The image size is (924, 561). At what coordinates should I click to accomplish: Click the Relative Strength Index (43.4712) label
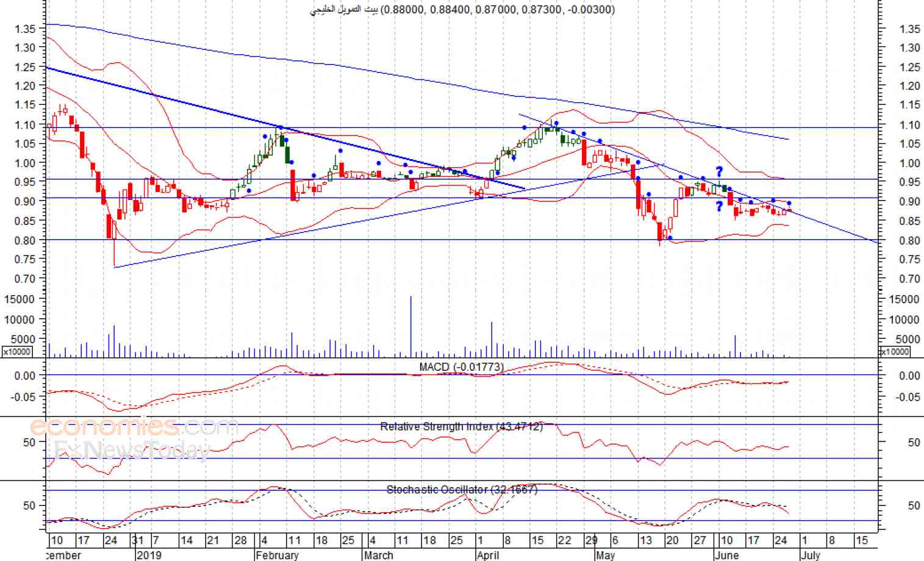tap(461, 426)
